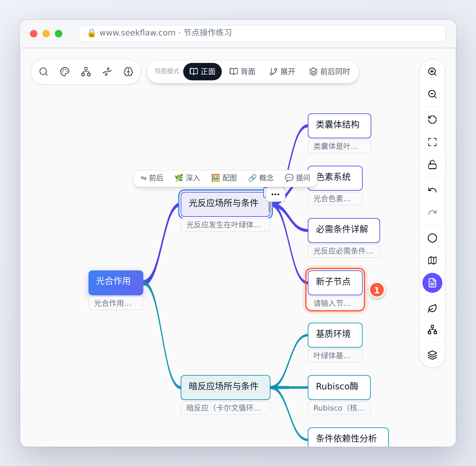Undo the last action
This screenshot has height=466, width=476.
point(432,190)
